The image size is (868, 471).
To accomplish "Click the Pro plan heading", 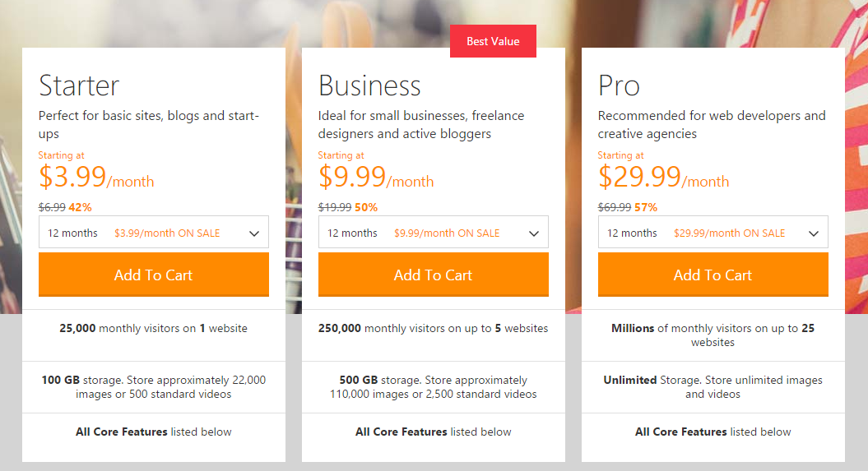I will 619,85.
